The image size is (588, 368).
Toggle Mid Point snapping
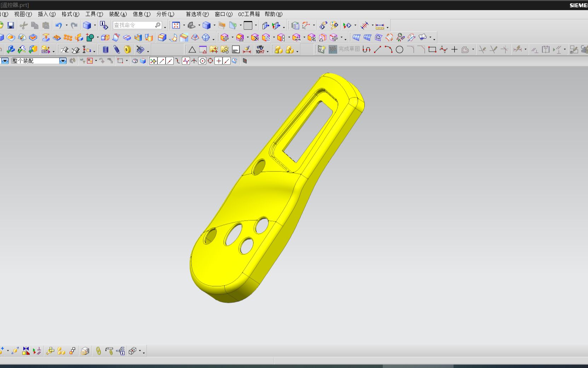click(170, 61)
